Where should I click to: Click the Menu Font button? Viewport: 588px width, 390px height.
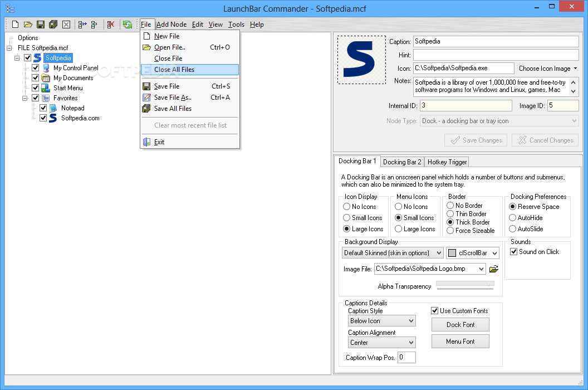[460, 341]
